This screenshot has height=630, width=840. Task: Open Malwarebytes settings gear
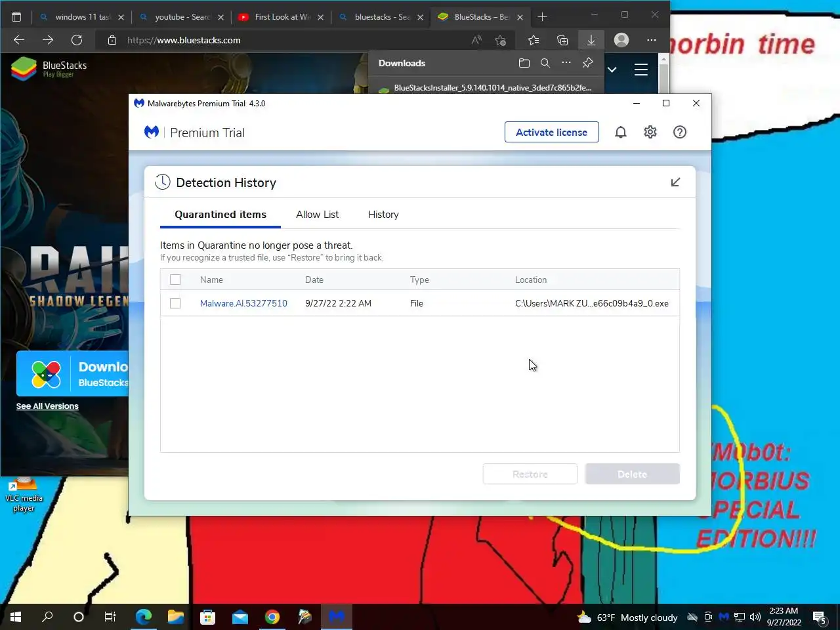tap(650, 132)
